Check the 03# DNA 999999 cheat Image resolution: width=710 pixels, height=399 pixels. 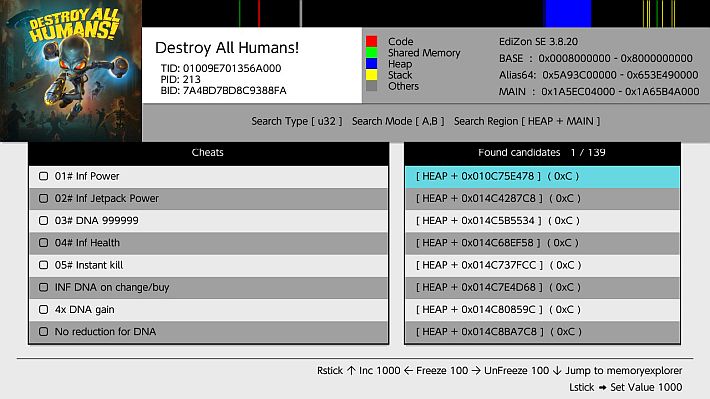tap(43, 221)
